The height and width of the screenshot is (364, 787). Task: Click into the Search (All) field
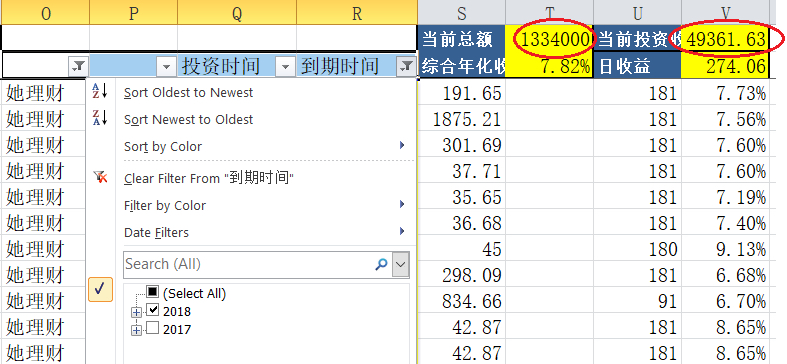point(248,264)
